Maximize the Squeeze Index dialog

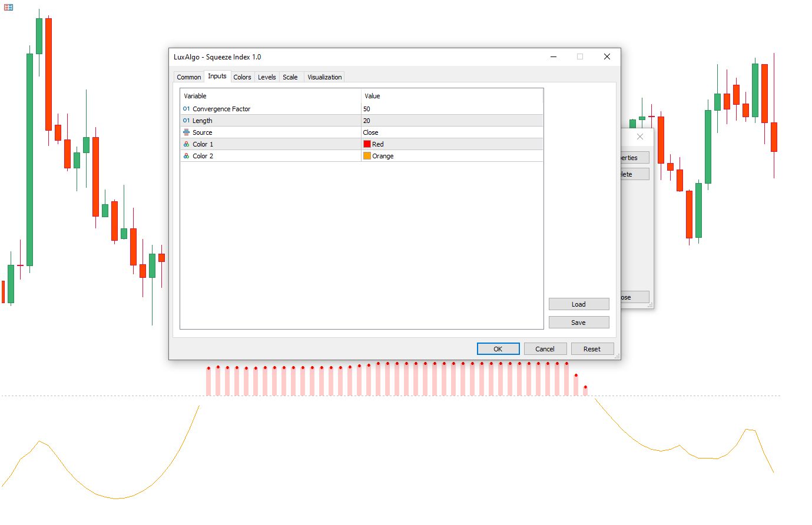(579, 57)
